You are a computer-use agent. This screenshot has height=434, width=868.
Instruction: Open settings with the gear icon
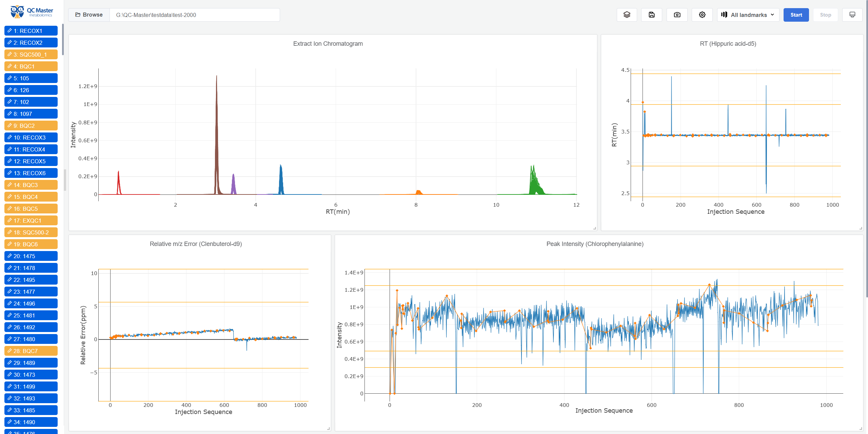pyautogui.click(x=702, y=15)
